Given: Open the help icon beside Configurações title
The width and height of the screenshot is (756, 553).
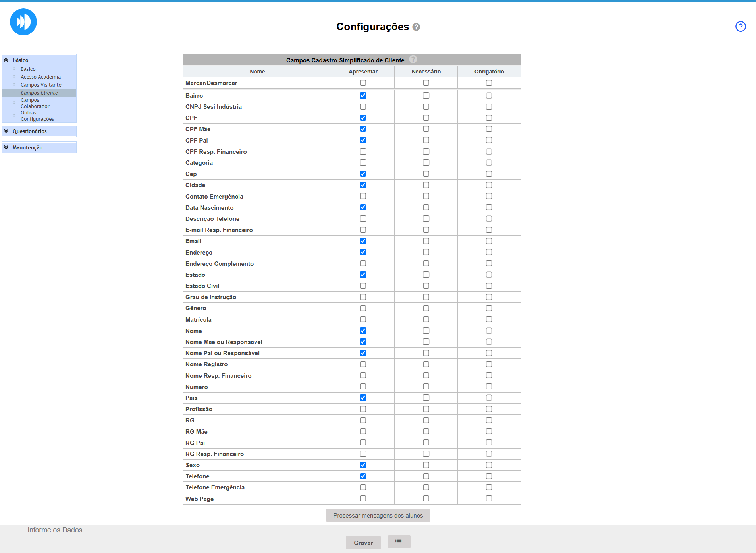Looking at the screenshot, I should point(416,27).
